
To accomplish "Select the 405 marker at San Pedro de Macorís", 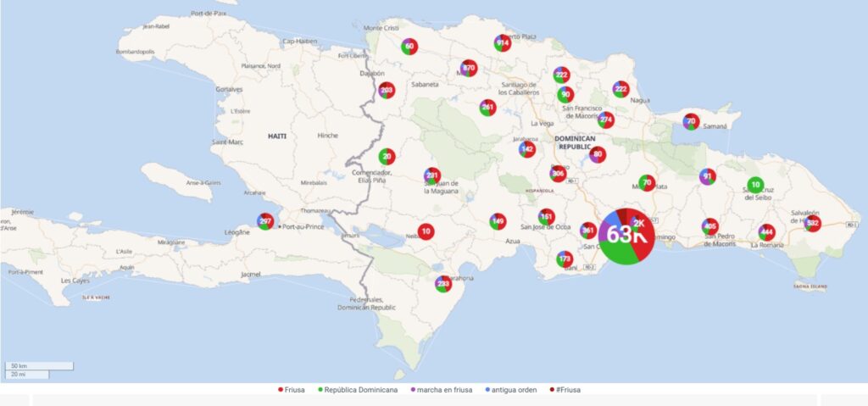I will point(710,226).
